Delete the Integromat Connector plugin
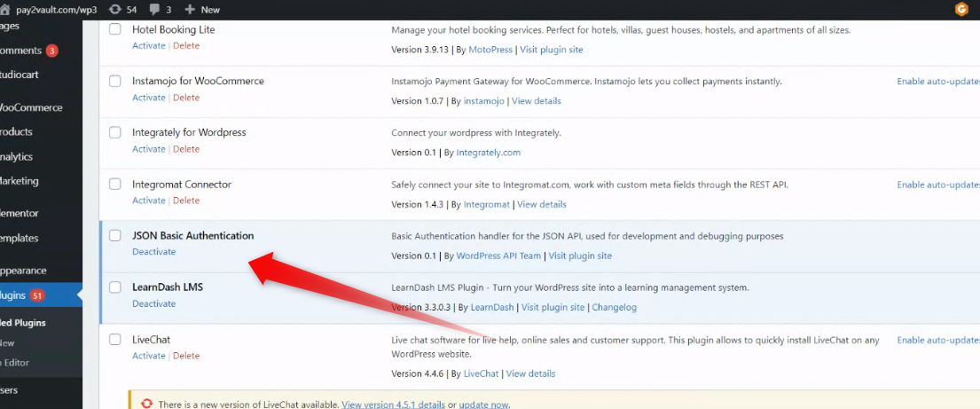This screenshot has width=980, height=409. pyautogui.click(x=186, y=201)
